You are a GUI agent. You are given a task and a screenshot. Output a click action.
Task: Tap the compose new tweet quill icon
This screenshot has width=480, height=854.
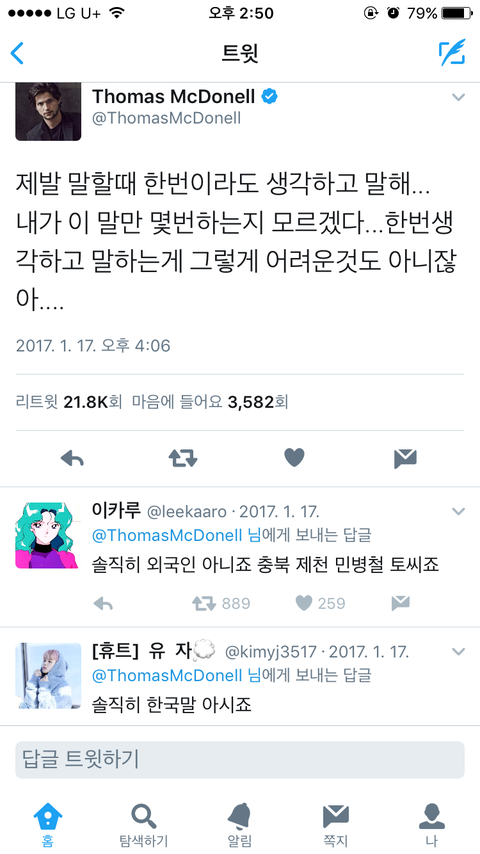(452, 53)
